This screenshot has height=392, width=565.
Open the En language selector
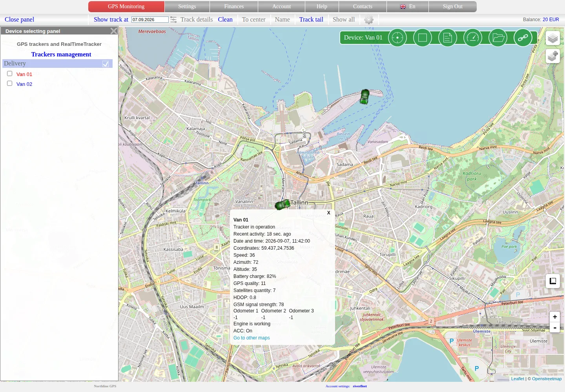click(x=408, y=7)
